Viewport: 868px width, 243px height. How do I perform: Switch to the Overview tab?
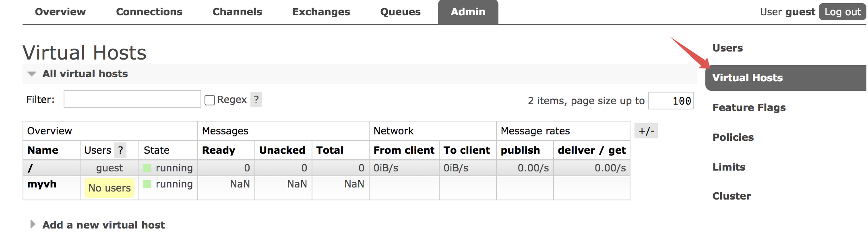[60, 12]
